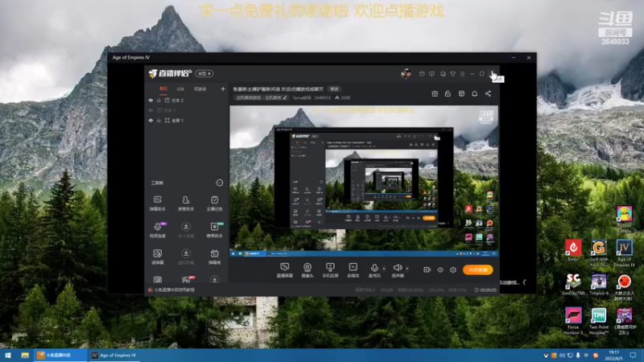Open the PK tool in toolbox
The image size is (644, 362).
pos(186,279)
